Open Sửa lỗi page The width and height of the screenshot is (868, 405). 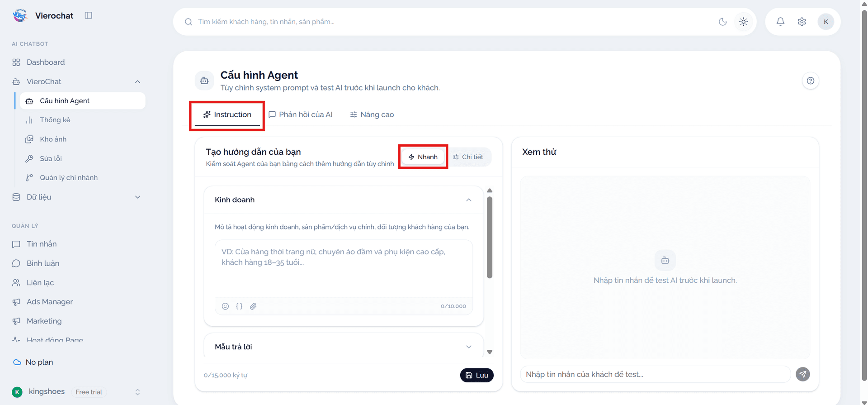pos(82,158)
